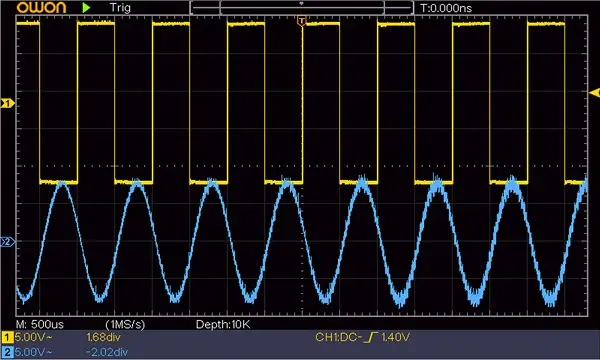
Task: Click channel 2 -2.02div offset value
Action: coord(106,352)
